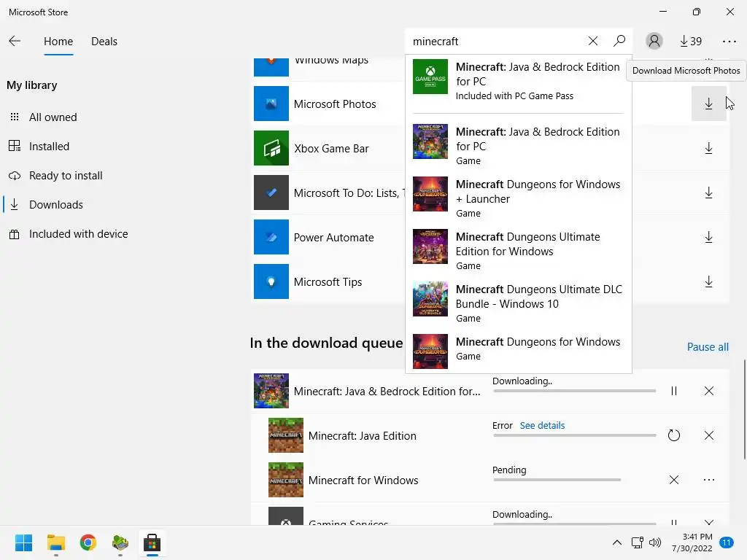Download Microsoft Photos via arrow icon

click(708, 104)
